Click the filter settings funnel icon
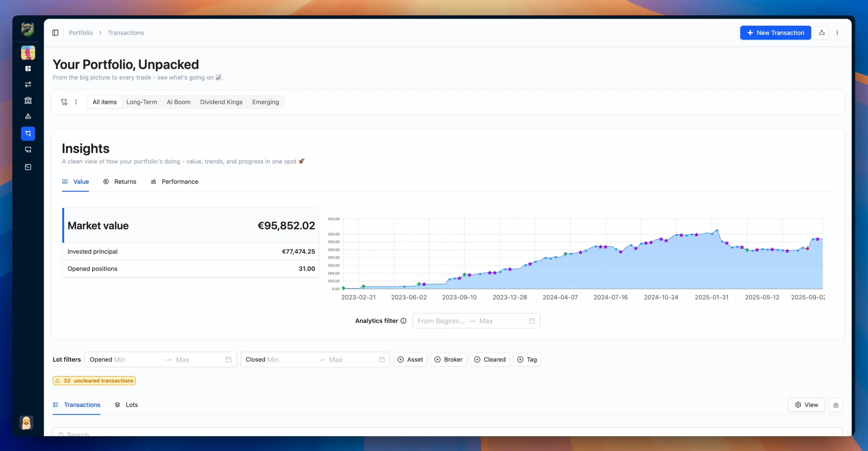Viewport: 868px width, 451px height. pos(64,102)
